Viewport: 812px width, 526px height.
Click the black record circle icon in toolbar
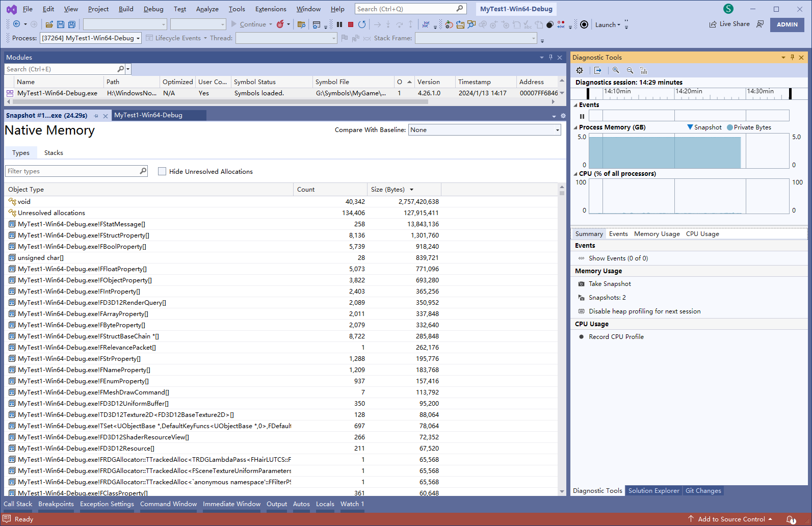pyautogui.click(x=584, y=24)
